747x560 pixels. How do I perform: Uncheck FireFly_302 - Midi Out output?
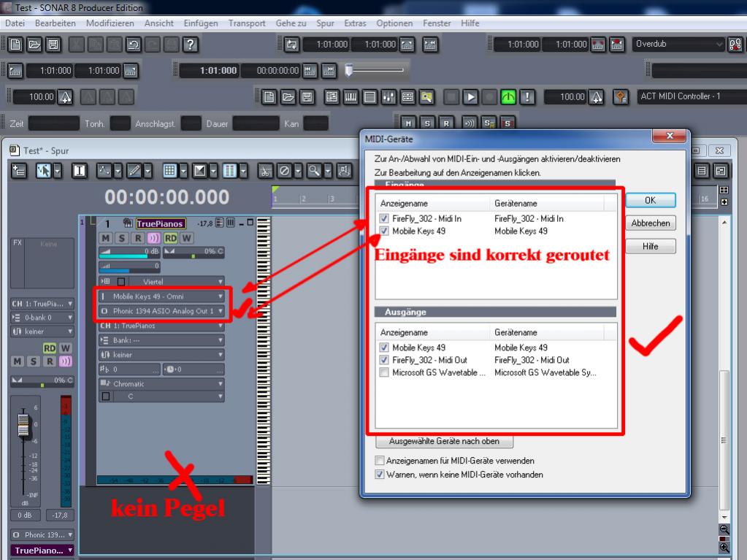point(384,360)
